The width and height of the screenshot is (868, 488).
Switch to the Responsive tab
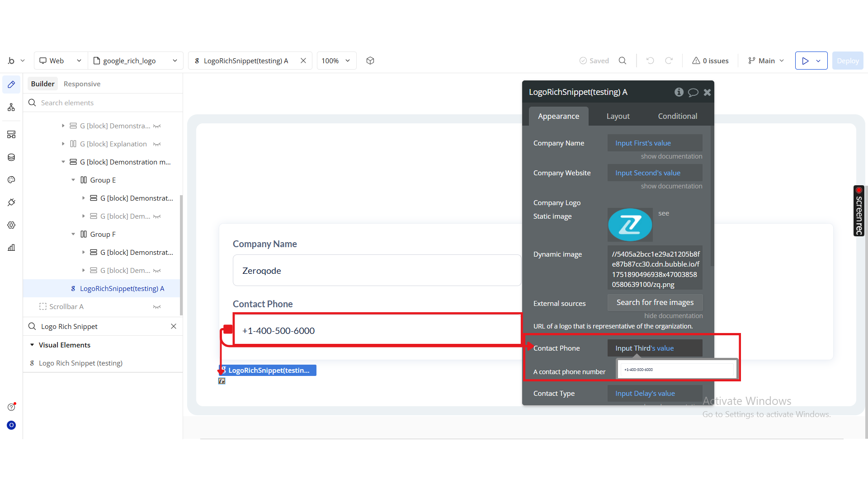[82, 84]
